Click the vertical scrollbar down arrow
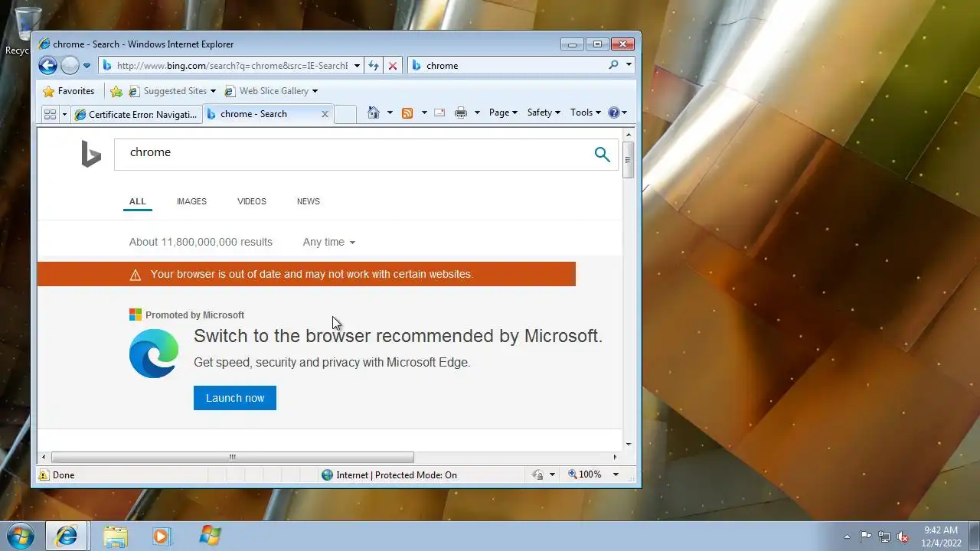Image resolution: width=980 pixels, height=551 pixels. 629,444
